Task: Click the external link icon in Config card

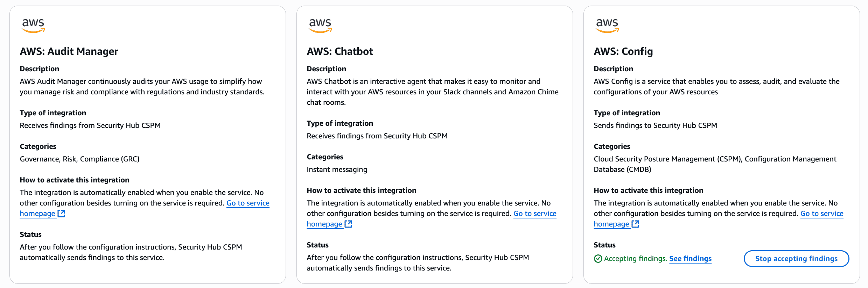Action: 635,224
